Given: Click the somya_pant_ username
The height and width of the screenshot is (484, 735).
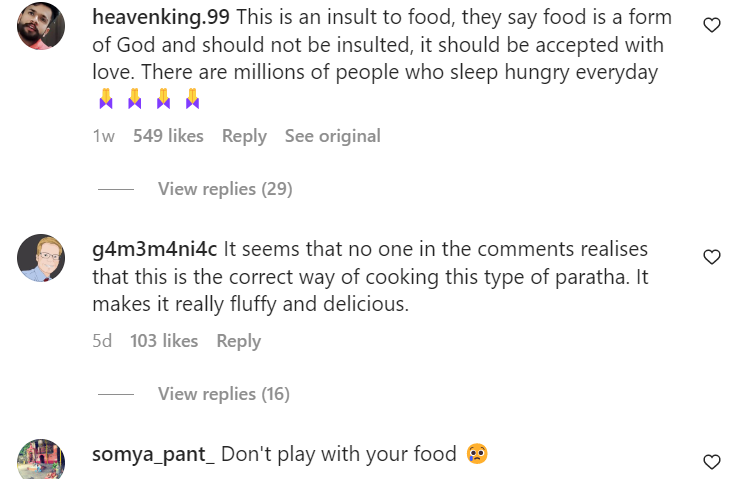Looking at the screenshot, I should click(153, 454).
